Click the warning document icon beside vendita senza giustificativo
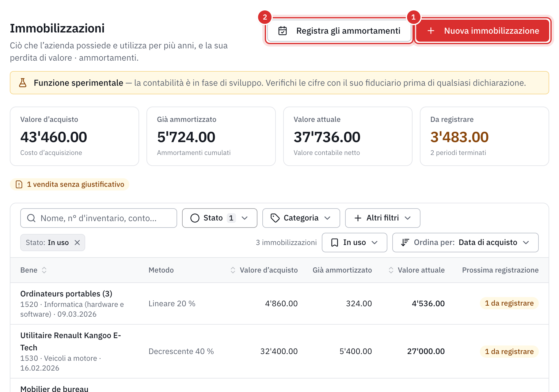This screenshot has width=559, height=392. (19, 184)
